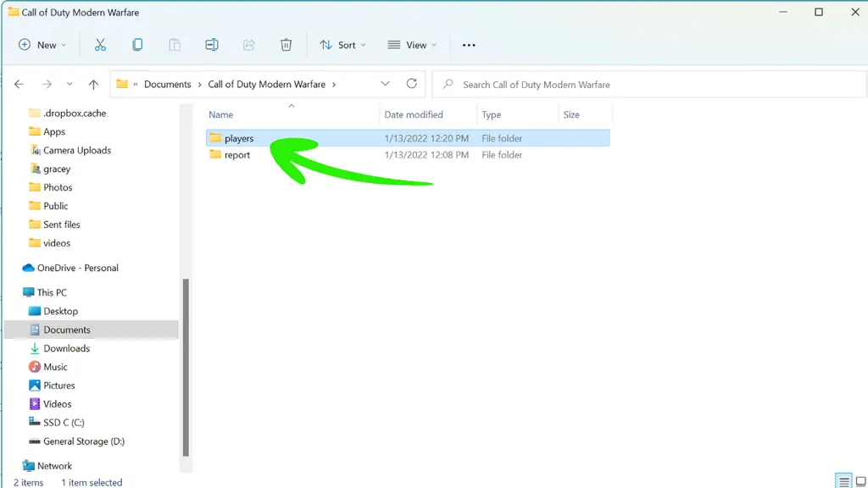Switch to details view icon

[843, 481]
